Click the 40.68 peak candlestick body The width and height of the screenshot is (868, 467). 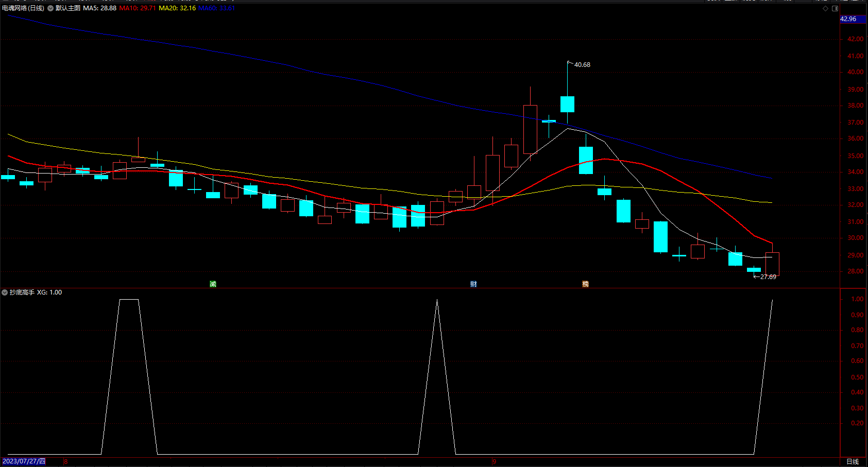(567, 104)
